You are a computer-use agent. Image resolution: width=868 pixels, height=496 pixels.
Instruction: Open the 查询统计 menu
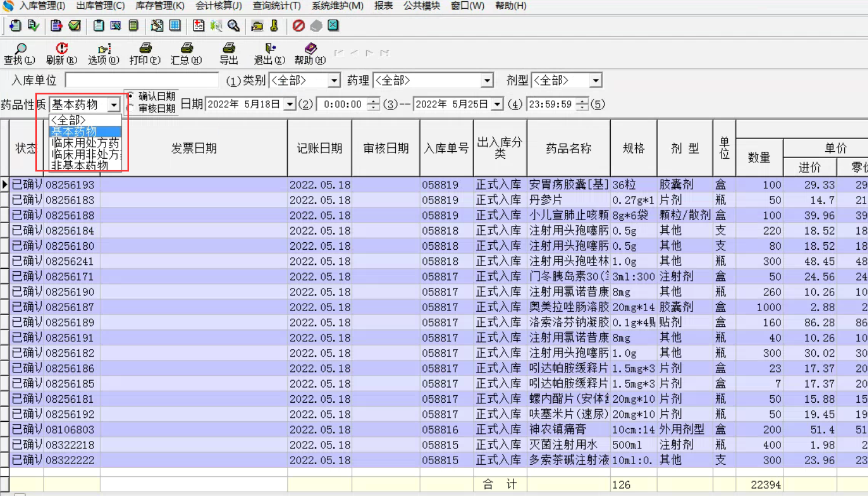276,6
